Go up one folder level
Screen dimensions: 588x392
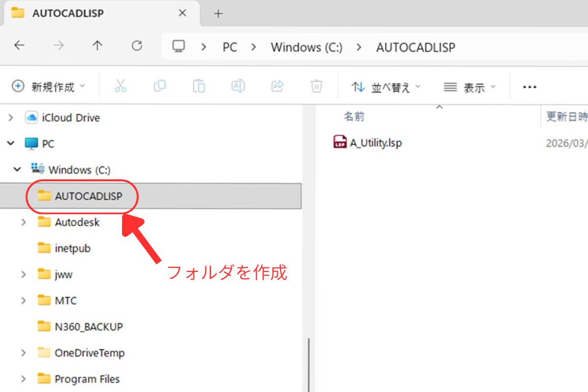tap(98, 46)
